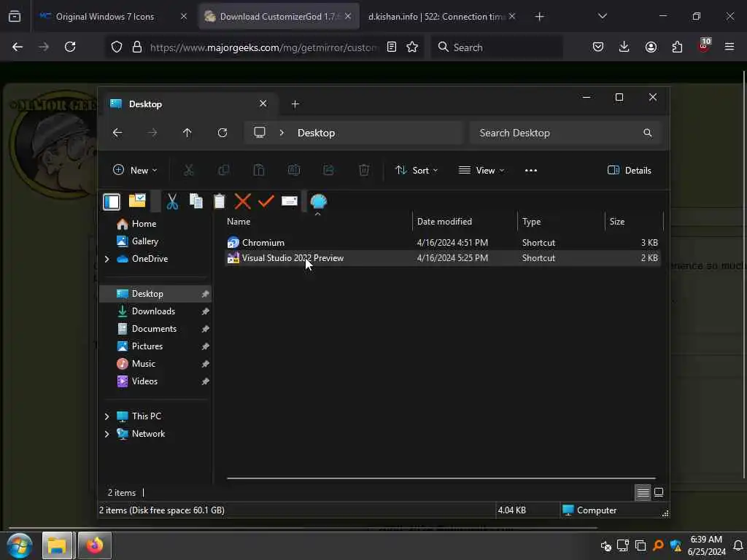This screenshot has height=560, width=747.
Task: Switch to Download CustomizerGod Firefox tab
Action: 279,17
